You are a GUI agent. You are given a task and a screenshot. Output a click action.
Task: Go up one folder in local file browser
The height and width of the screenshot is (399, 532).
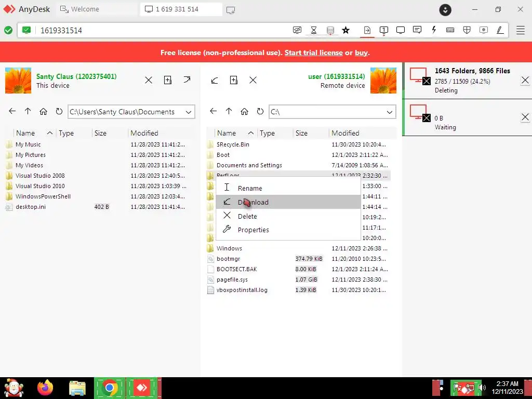click(28, 111)
